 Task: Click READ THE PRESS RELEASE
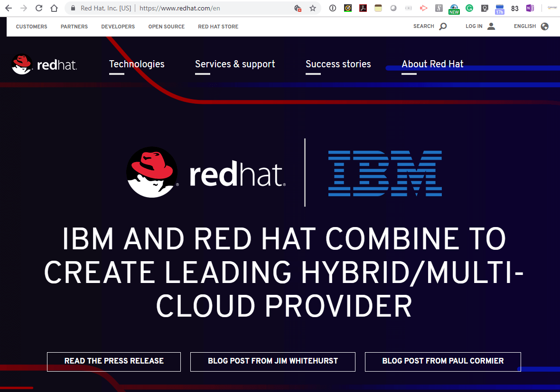click(x=113, y=361)
